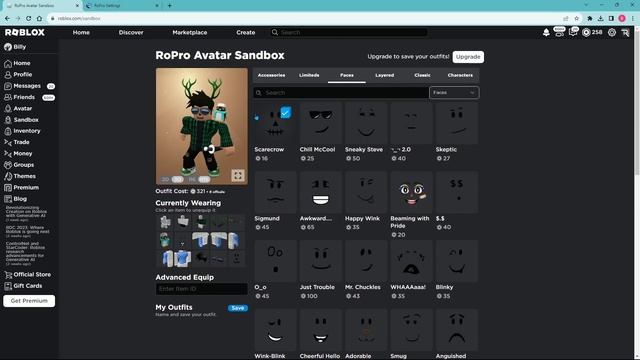Focus the Roblox top search bar
The width and height of the screenshot is (640, 360).
tap(349, 32)
